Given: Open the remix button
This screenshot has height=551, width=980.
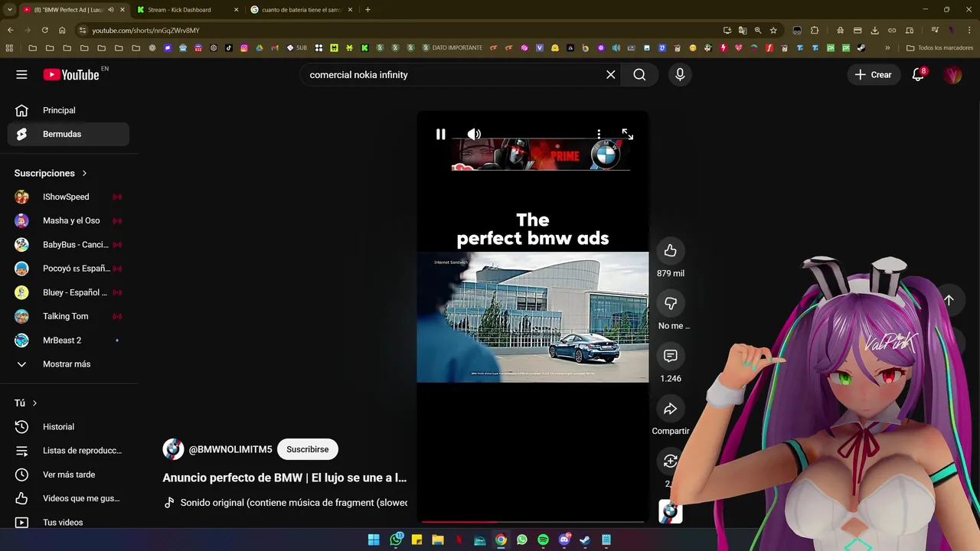Looking at the screenshot, I should pyautogui.click(x=671, y=461).
